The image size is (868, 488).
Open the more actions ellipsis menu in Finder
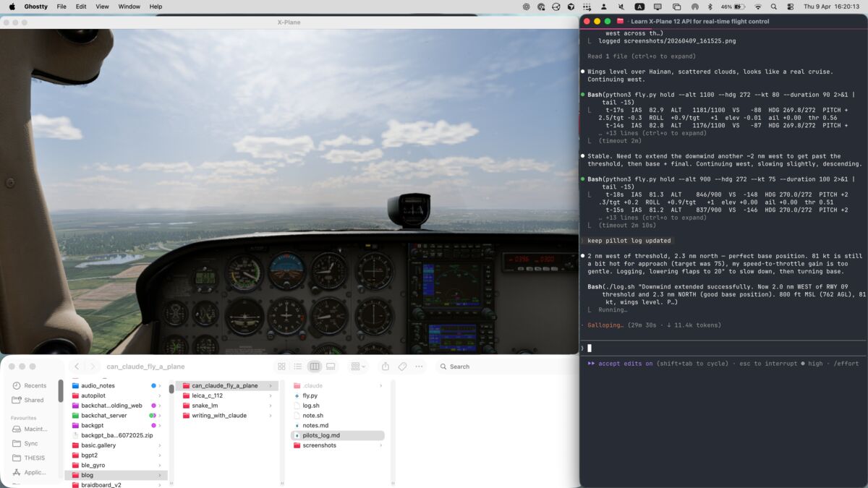tap(419, 366)
